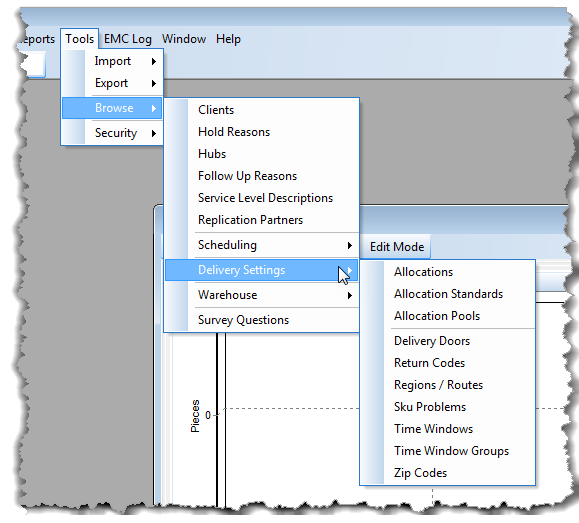Choose Hold Reasons menu entry
The height and width of the screenshot is (523, 579).
point(262,132)
